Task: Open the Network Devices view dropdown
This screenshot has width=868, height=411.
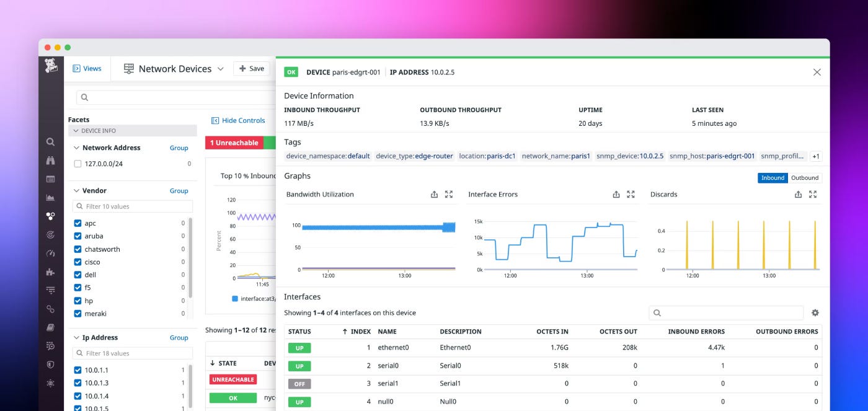Action: pos(221,69)
